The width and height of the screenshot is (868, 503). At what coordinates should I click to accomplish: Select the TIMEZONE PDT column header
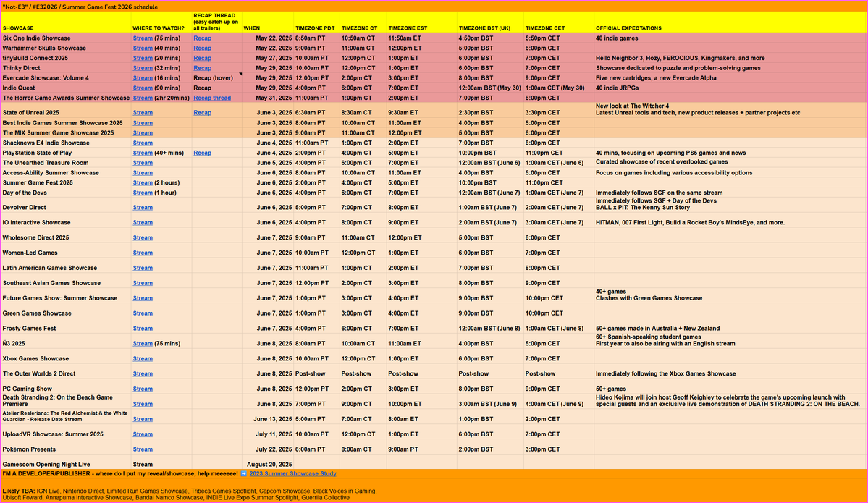(316, 22)
